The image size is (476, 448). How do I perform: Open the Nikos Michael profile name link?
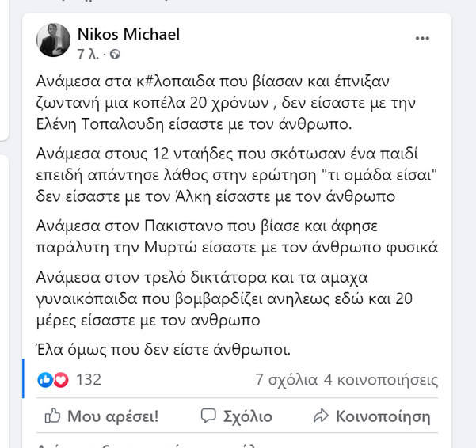click(128, 34)
